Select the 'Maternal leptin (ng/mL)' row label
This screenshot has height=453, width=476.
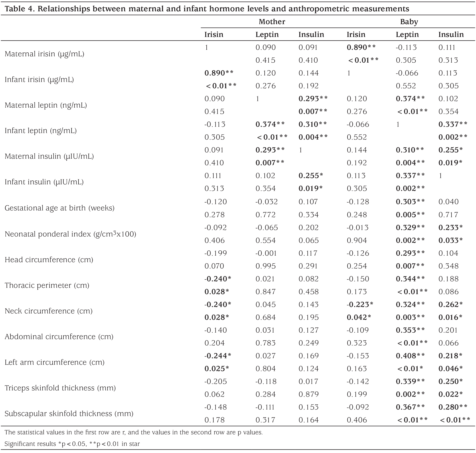46,105
